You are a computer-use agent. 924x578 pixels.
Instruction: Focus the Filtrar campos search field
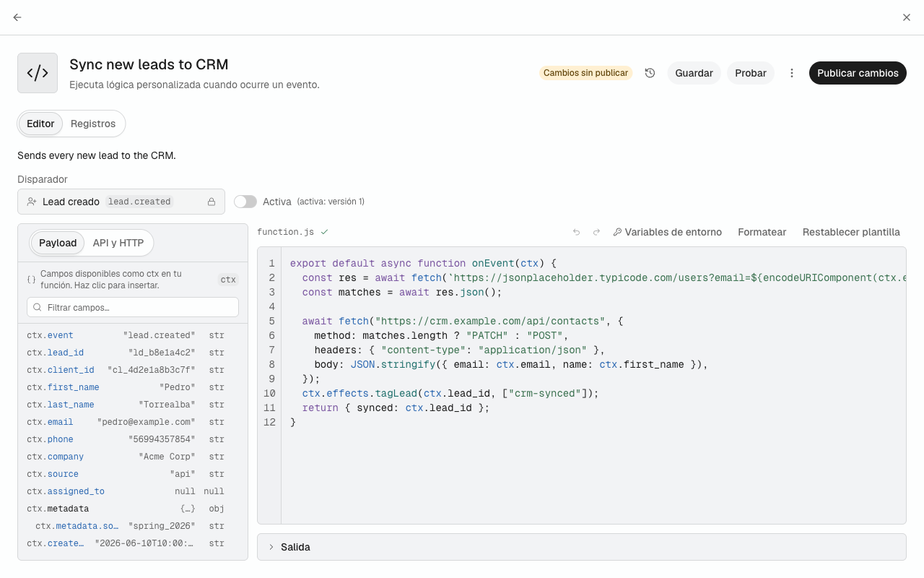(133, 307)
